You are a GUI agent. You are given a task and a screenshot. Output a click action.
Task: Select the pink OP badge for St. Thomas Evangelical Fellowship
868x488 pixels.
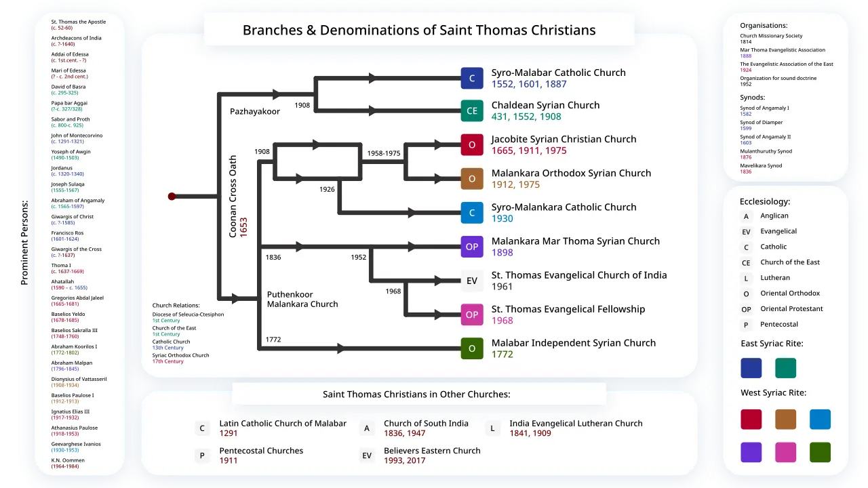(x=472, y=314)
